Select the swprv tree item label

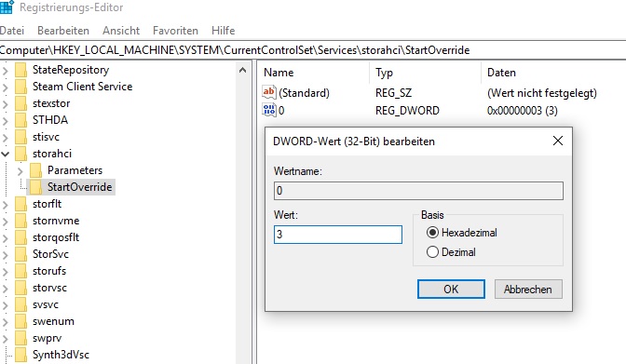(48, 338)
